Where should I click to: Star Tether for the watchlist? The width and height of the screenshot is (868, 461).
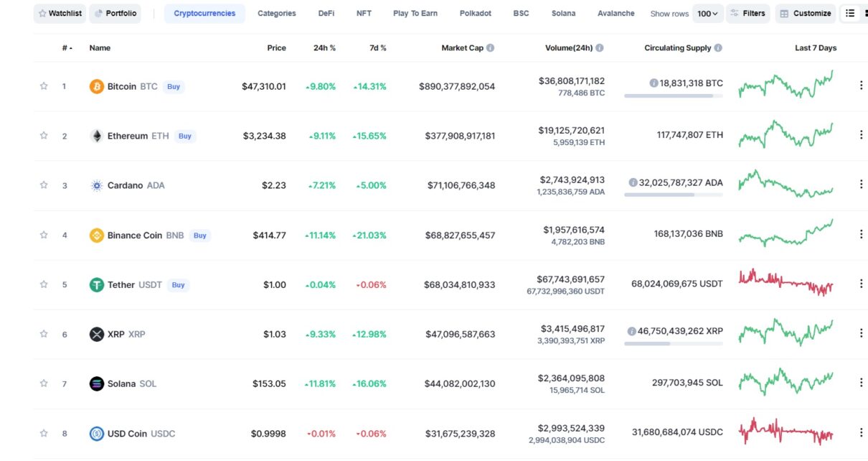[x=44, y=284]
